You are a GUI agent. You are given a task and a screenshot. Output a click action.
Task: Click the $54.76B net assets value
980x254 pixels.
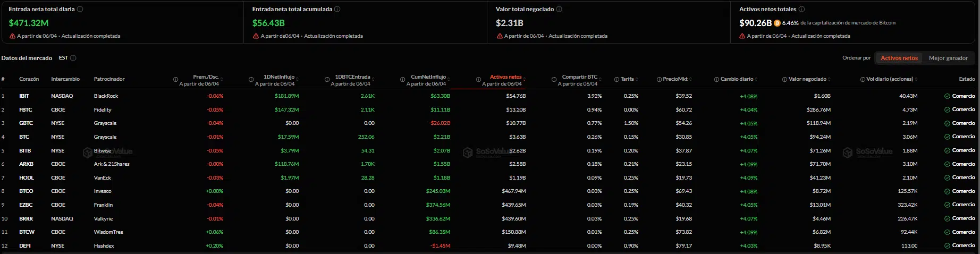516,96
